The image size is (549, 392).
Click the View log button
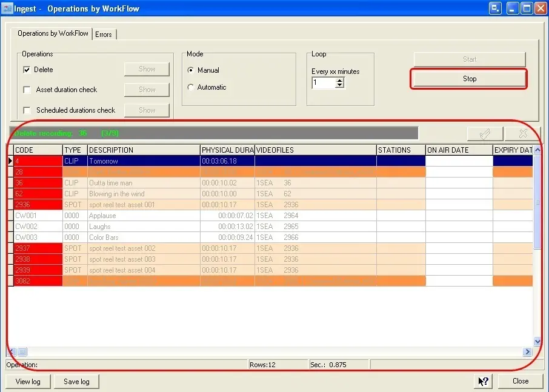[x=28, y=382]
